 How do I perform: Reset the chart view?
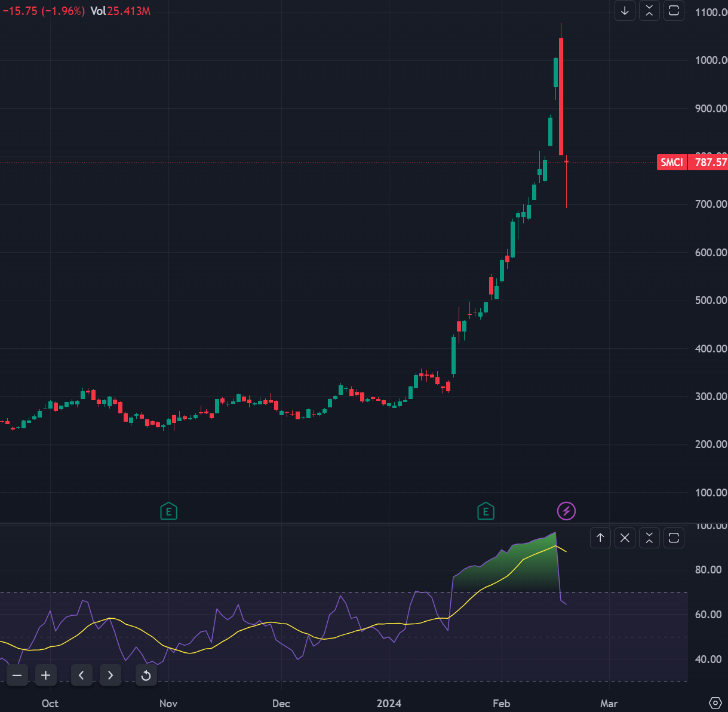point(146,676)
